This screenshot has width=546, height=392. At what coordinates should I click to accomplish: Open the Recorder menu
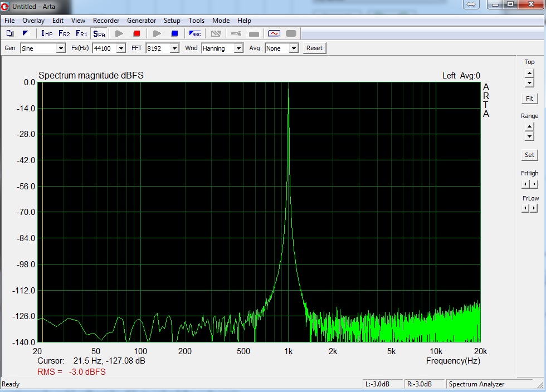coord(106,21)
